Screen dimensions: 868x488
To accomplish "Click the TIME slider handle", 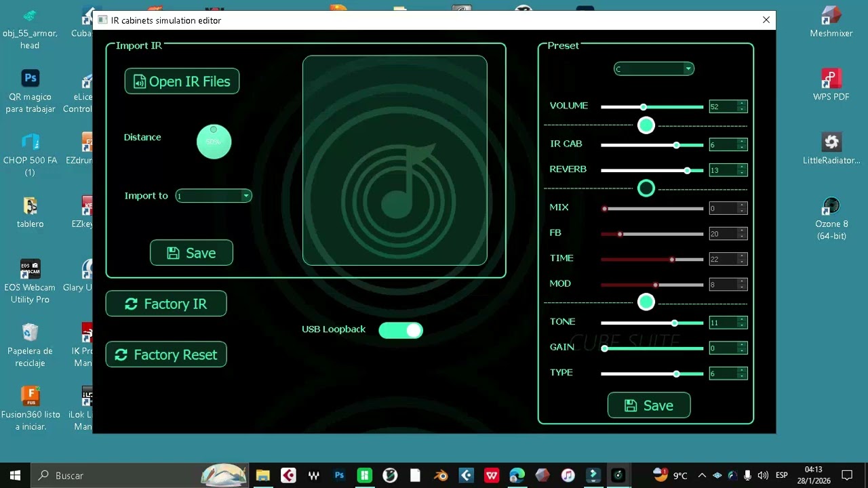I will pos(672,260).
